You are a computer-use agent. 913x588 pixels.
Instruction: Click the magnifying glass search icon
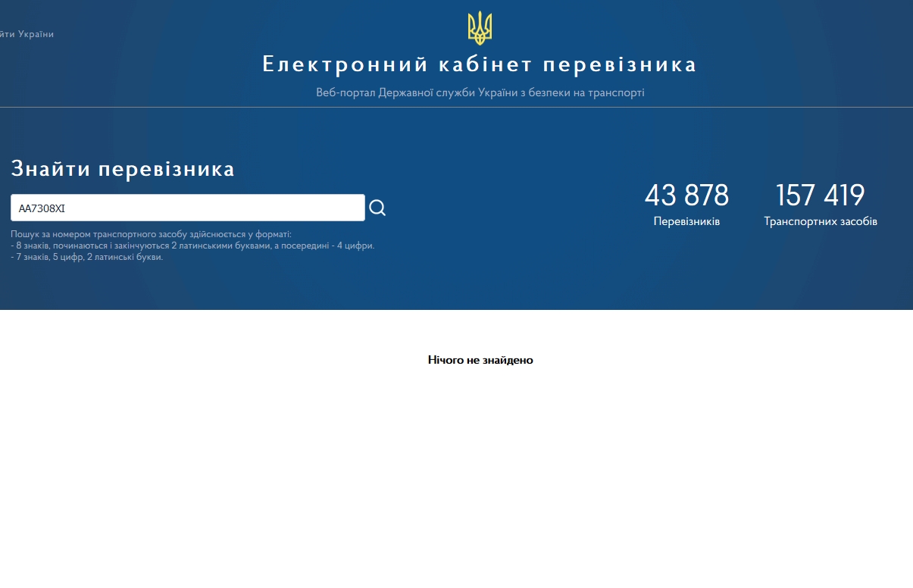(377, 208)
